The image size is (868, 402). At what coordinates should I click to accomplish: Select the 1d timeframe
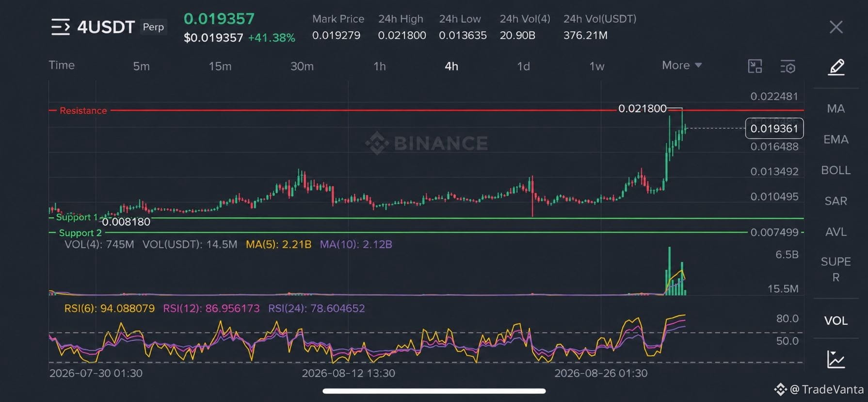524,66
